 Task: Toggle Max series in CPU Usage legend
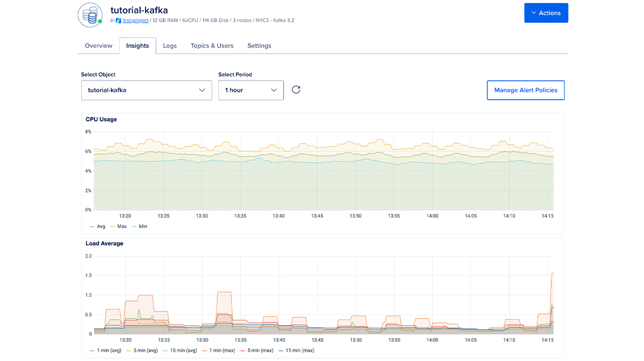(119, 226)
